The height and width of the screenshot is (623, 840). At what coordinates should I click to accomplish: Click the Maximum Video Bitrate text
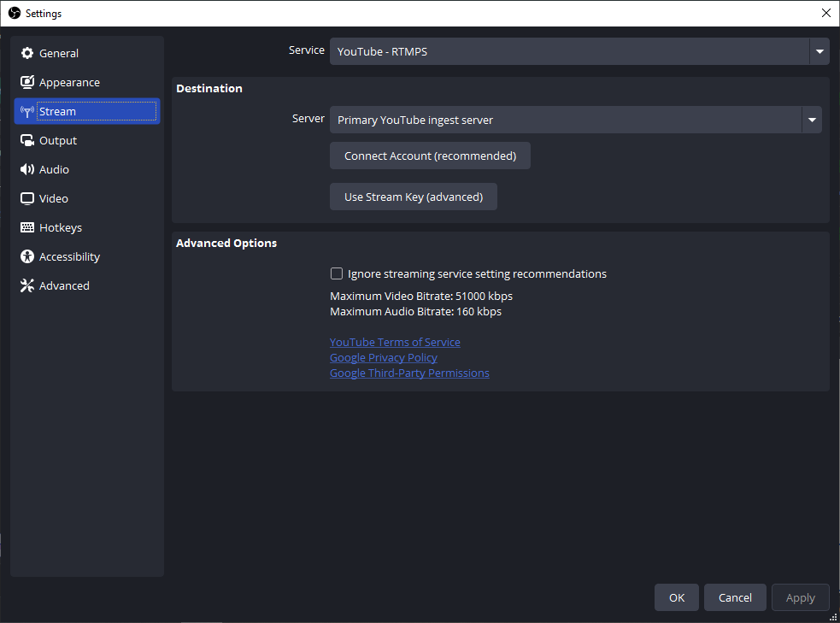pos(421,296)
